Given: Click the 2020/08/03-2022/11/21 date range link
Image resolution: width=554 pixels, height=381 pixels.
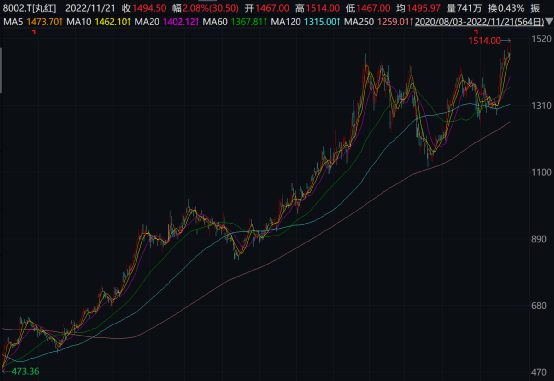Looking at the screenshot, I should (479, 22).
